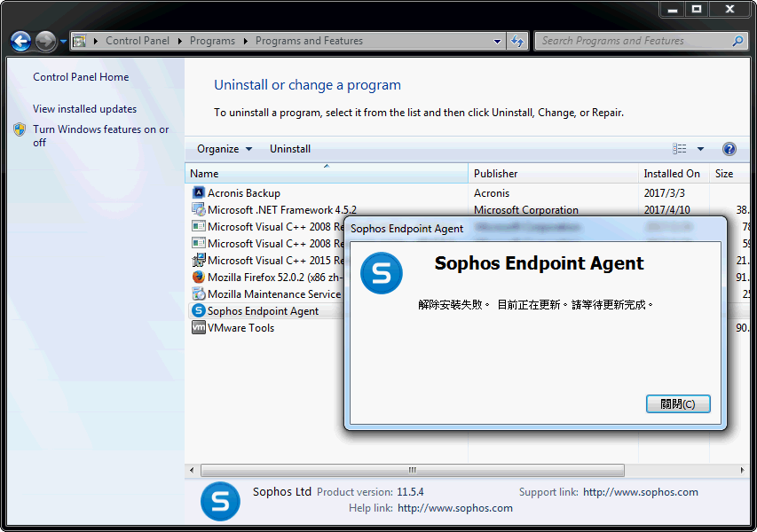Image resolution: width=757 pixels, height=532 pixels.
Task: Click the Mozilla Firefox icon in list
Action: pos(199,278)
